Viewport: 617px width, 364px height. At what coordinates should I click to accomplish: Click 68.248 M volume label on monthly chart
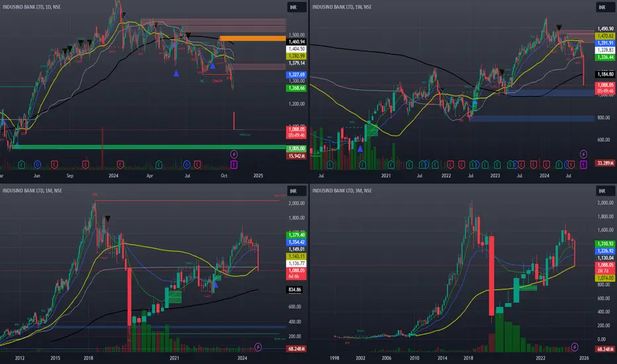point(297,349)
